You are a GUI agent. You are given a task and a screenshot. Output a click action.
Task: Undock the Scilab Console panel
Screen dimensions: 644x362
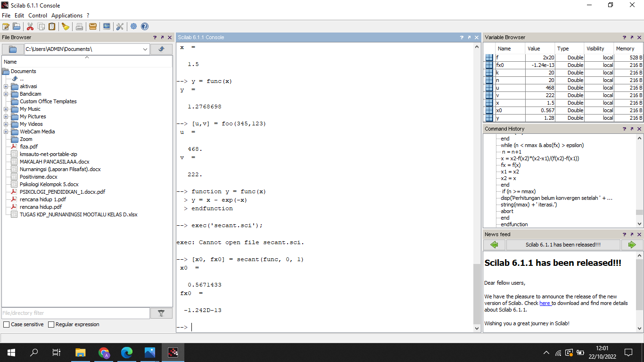pyautogui.click(x=469, y=37)
